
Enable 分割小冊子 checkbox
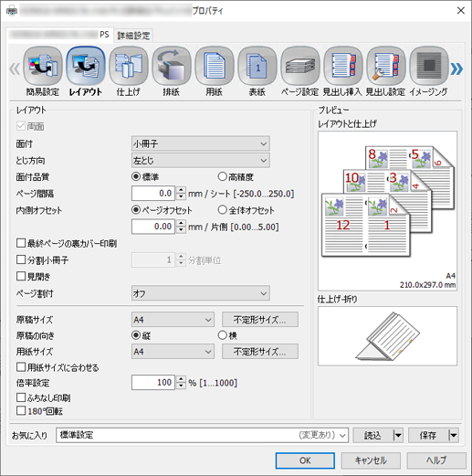21,259
